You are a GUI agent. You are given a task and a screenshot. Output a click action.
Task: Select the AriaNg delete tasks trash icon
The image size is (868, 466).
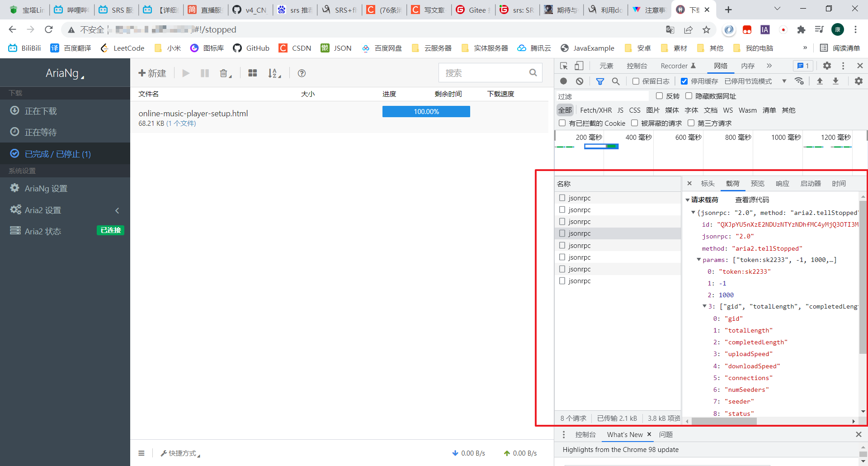223,73
